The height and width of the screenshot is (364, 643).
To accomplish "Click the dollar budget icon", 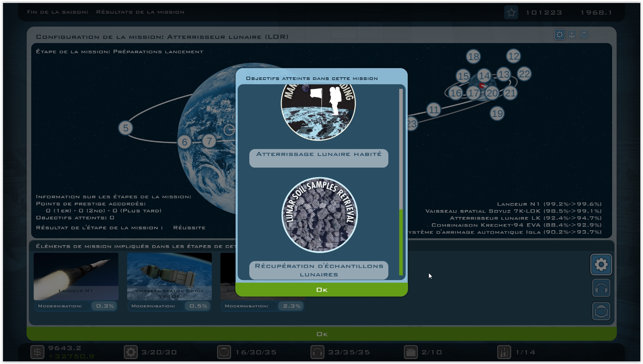I will tap(37, 352).
